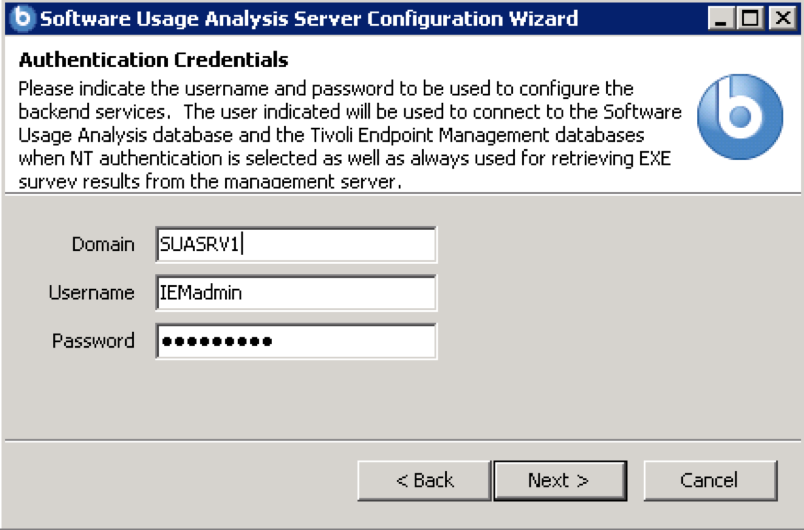This screenshot has width=804, height=530.
Task: Click the Domain input field
Action: tap(296, 245)
